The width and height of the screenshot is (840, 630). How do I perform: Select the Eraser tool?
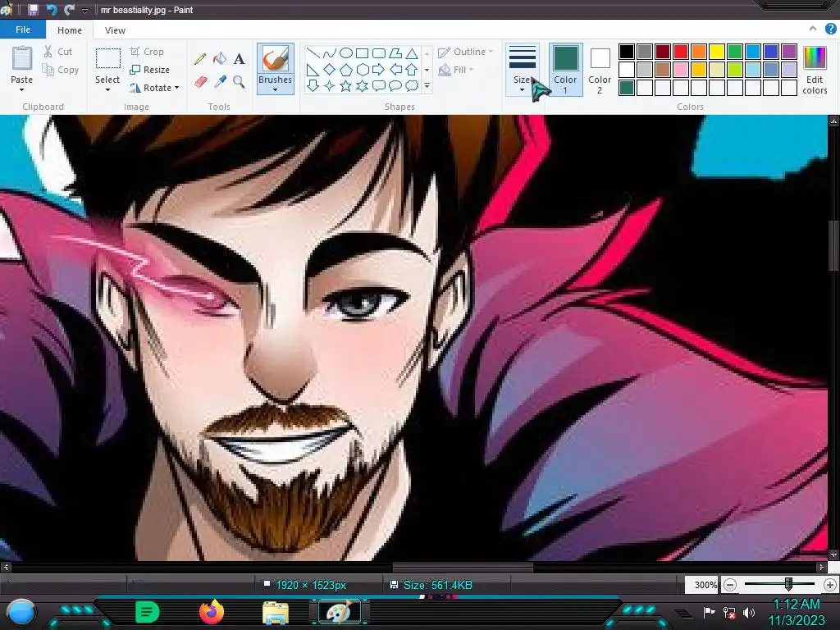pyautogui.click(x=200, y=82)
